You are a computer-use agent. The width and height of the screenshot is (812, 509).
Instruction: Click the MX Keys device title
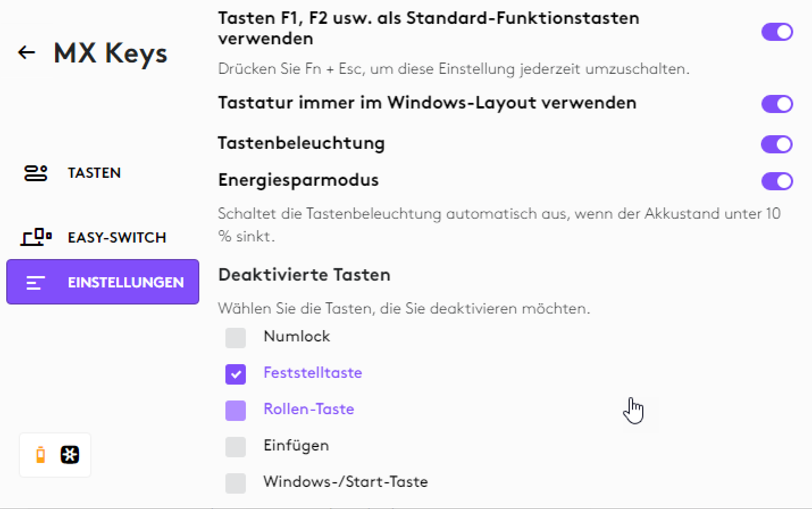(x=111, y=53)
